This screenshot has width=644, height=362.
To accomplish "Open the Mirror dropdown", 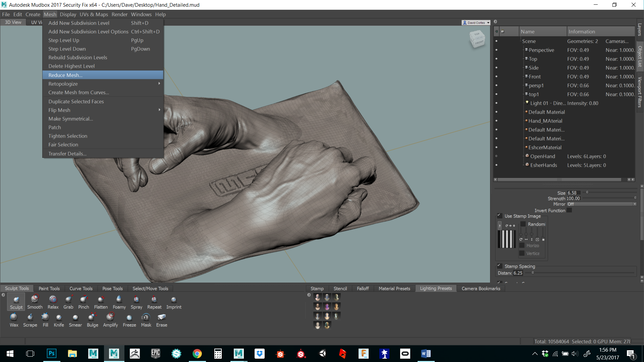I will [601, 204].
